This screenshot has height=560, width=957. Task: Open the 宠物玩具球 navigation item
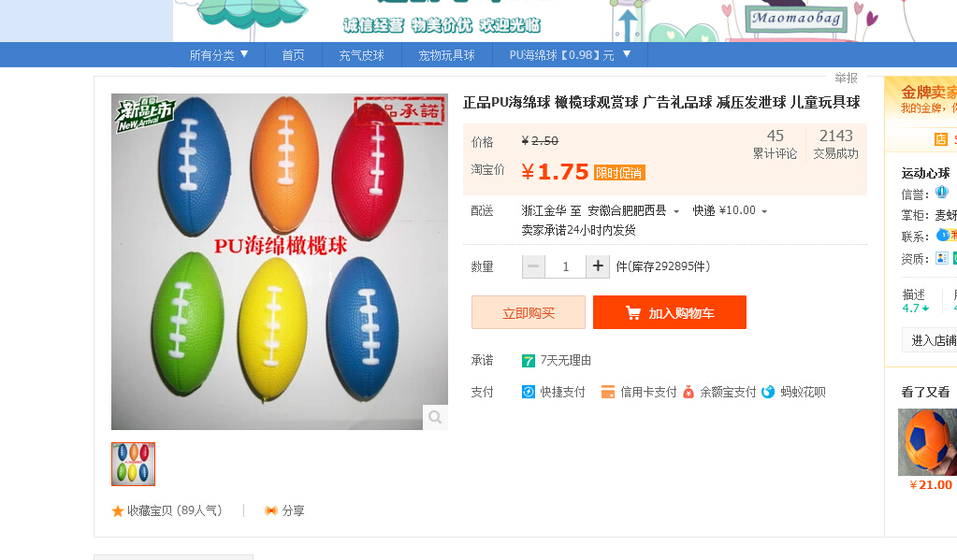point(446,55)
